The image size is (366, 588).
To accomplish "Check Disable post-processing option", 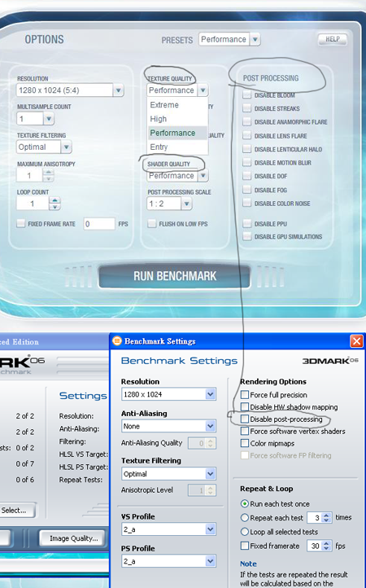I will [245, 419].
